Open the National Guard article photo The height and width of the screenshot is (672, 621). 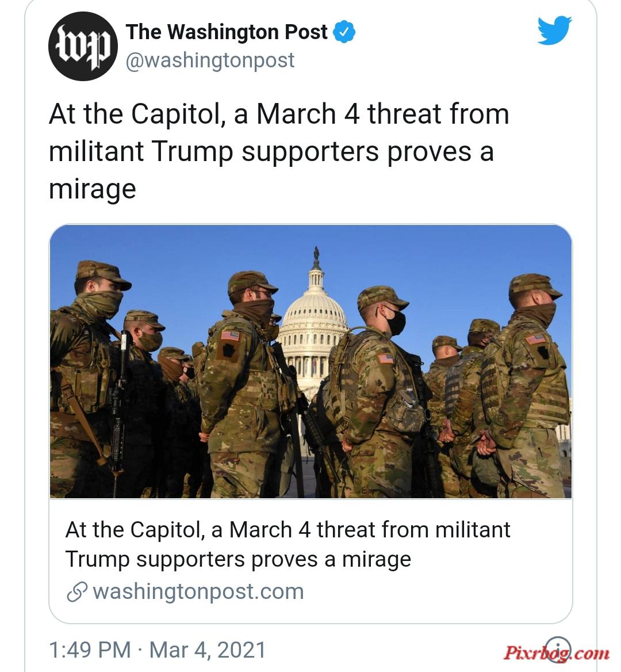pos(310,361)
